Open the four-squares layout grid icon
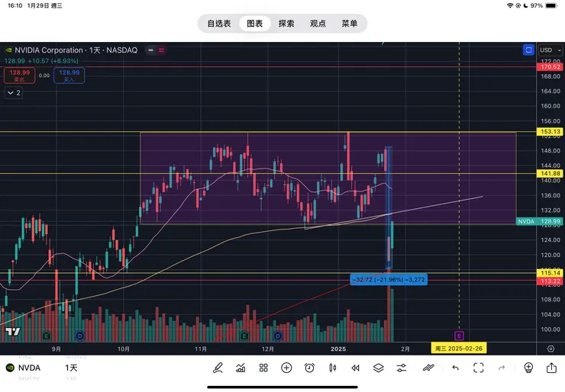The image size is (565, 392). [x=263, y=368]
